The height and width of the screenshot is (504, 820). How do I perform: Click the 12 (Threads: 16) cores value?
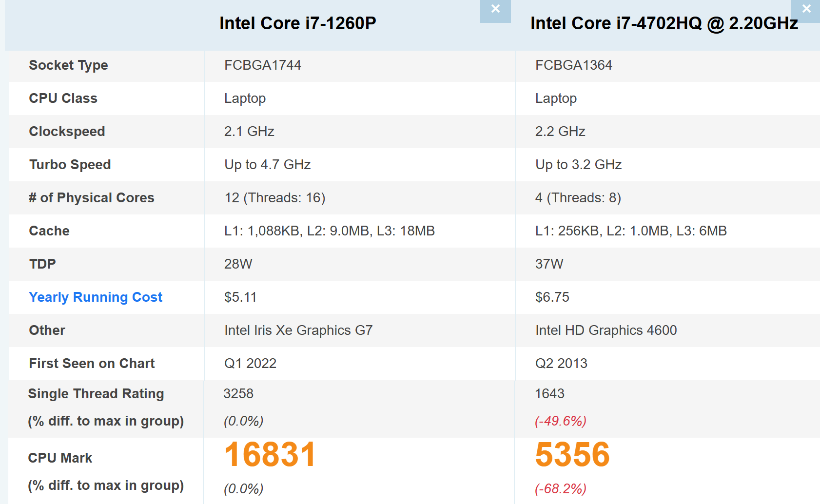click(x=274, y=197)
